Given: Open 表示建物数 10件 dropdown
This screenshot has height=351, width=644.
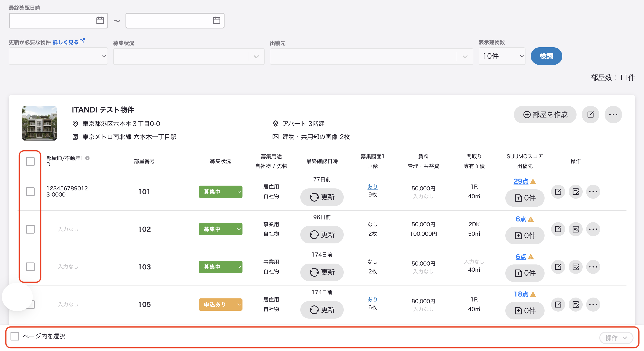Looking at the screenshot, I should tap(502, 56).
